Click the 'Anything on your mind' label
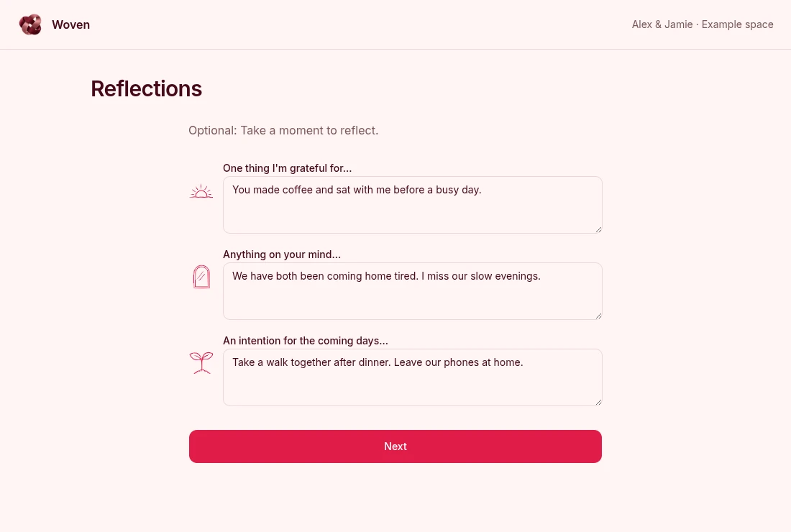Viewport: 791px width, 532px height. pos(281,254)
